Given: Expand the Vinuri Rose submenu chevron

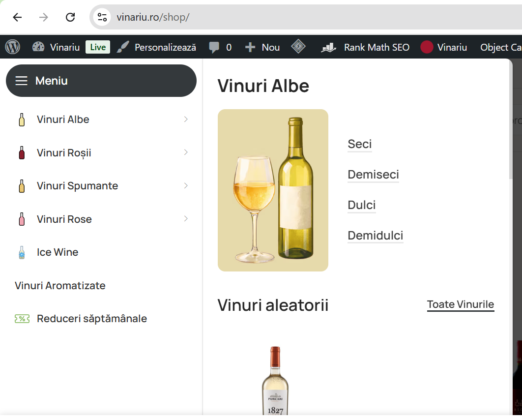Looking at the screenshot, I should click(186, 218).
